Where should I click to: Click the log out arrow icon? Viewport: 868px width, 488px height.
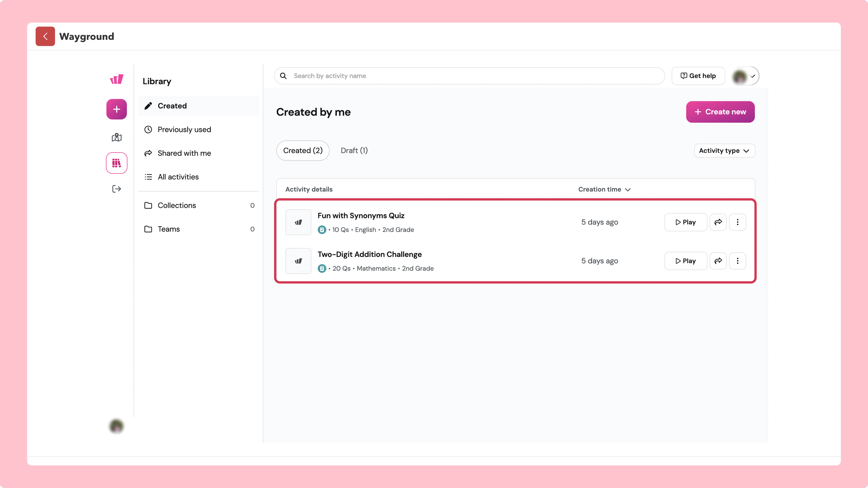[117, 189]
